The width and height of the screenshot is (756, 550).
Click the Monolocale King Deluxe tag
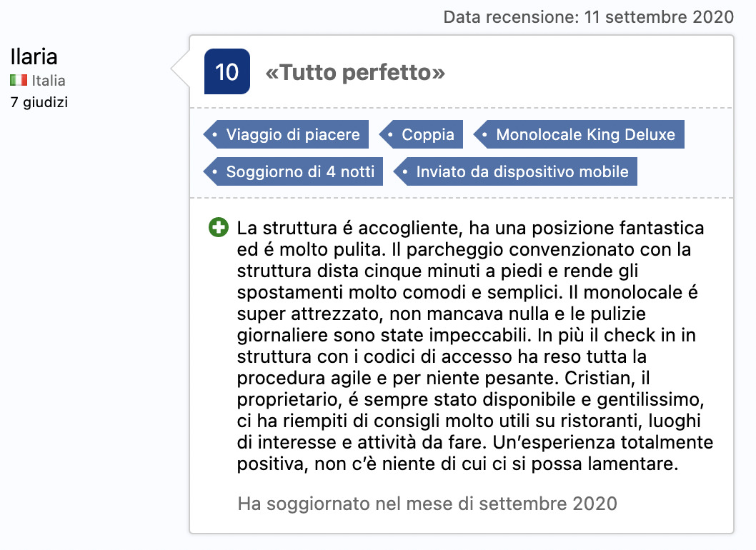tap(579, 134)
